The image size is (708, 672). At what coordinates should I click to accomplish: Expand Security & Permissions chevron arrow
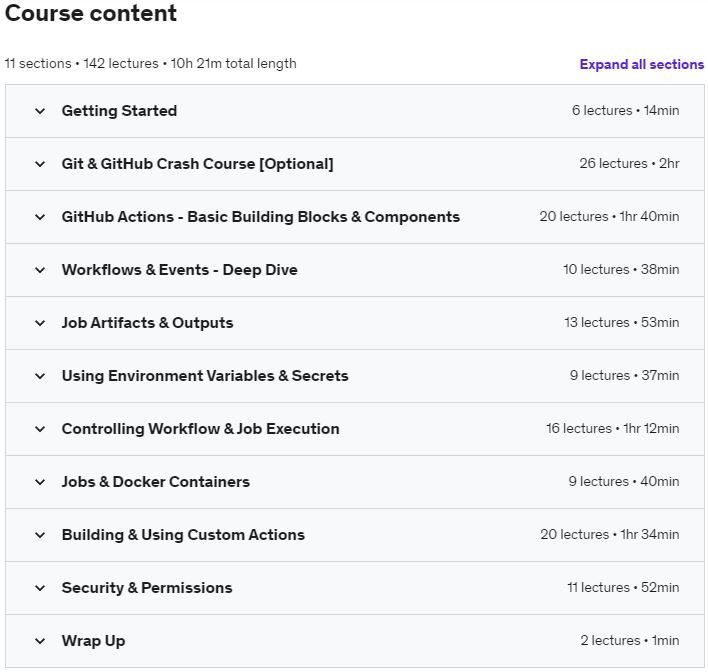pos(40,588)
